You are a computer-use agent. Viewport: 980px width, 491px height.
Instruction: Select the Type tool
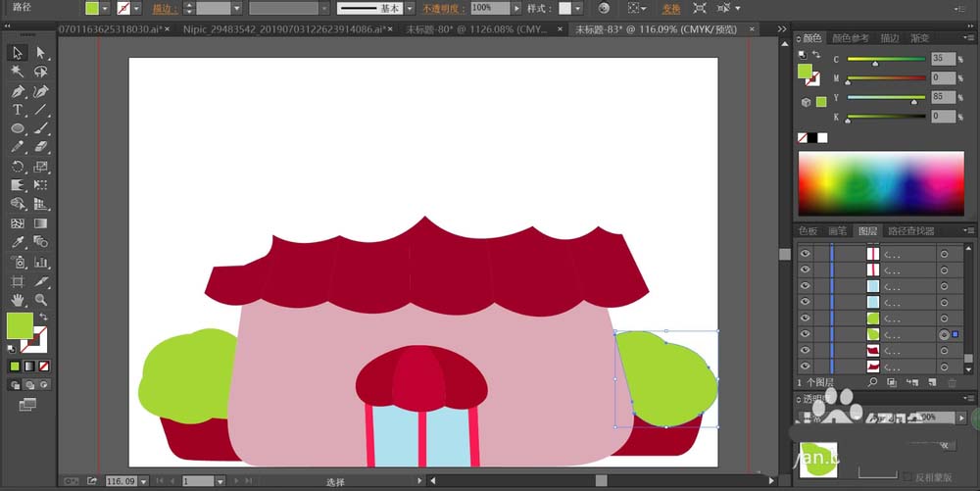click(18, 110)
